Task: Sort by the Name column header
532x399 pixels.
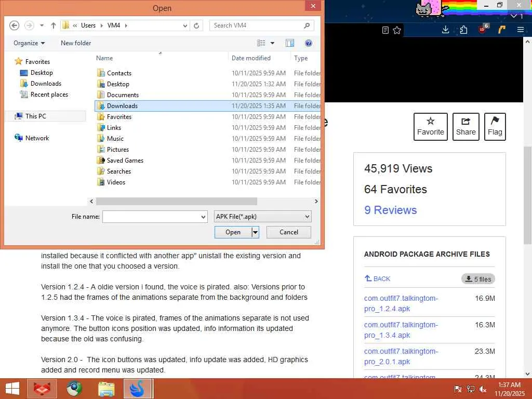Action: (x=104, y=58)
